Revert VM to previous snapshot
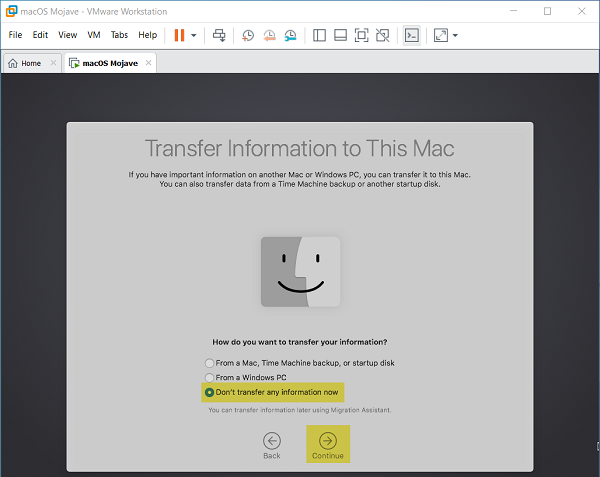The height and width of the screenshot is (477, 600). tap(269, 36)
